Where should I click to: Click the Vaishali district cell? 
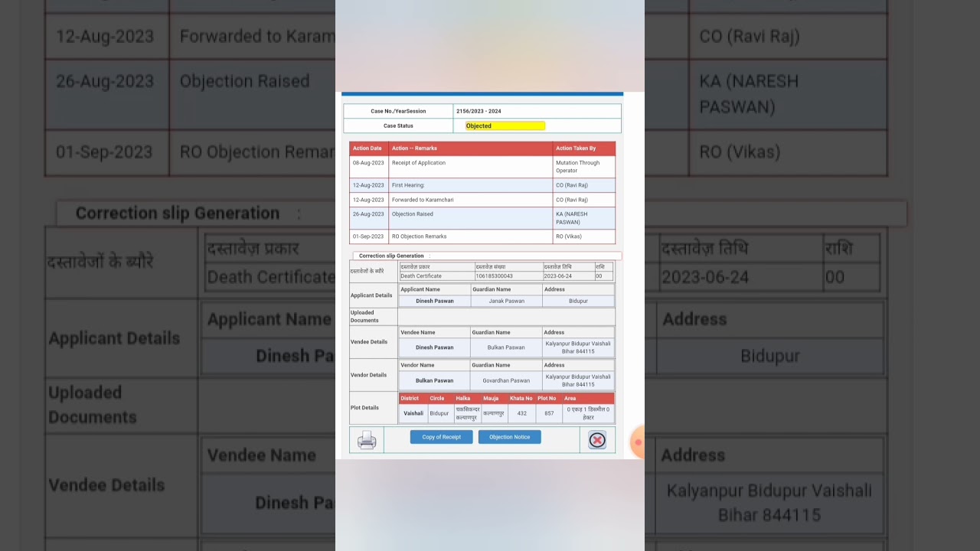pos(413,413)
